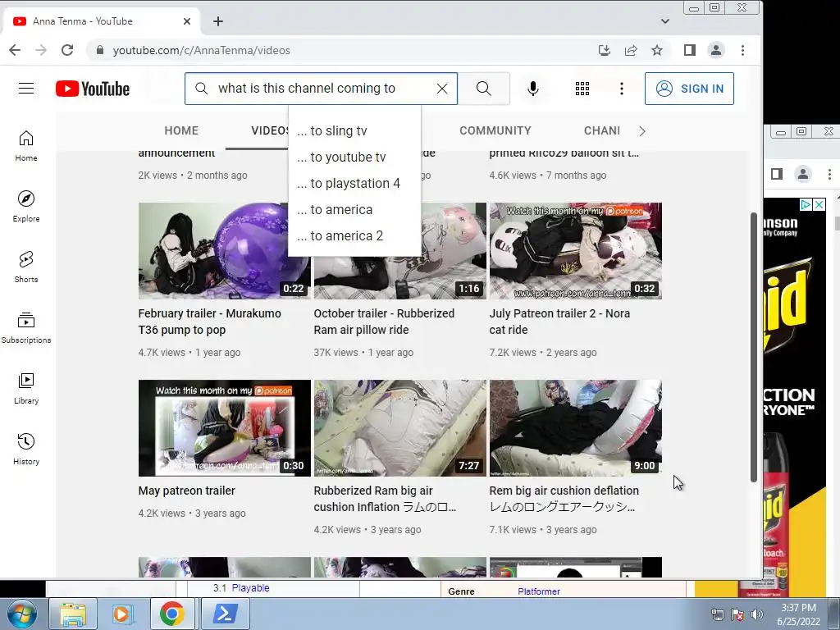This screenshot has height=630, width=840.
Task: Switch to the COMMUNITY channel tab
Action: 495,130
